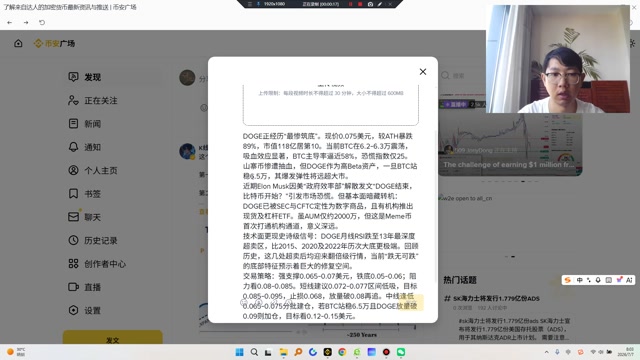
Task: Pause the screen recording
Action: click(x=350, y=4)
